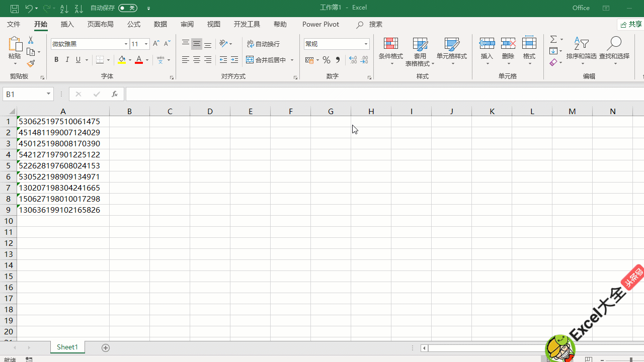
Task: Click the Format Painter brush icon
Action: coord(31,64)
